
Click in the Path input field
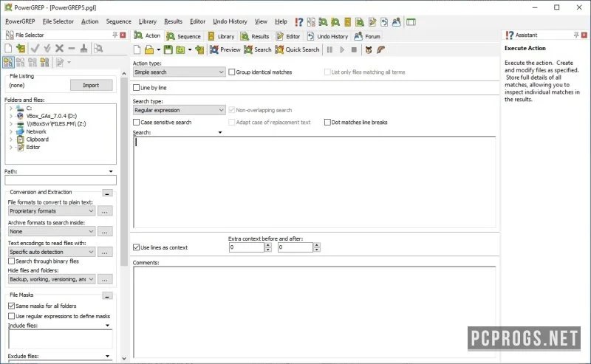point(61,180)
